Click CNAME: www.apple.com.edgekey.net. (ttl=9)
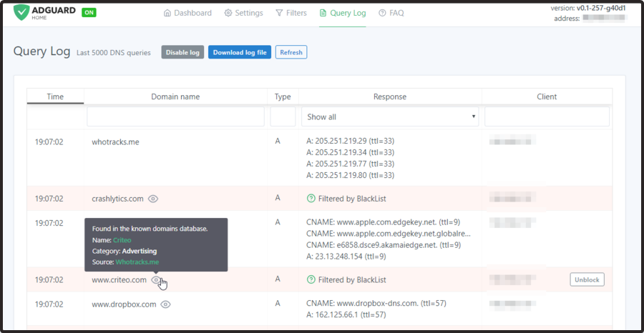644x333 pixels. point(384,222)
